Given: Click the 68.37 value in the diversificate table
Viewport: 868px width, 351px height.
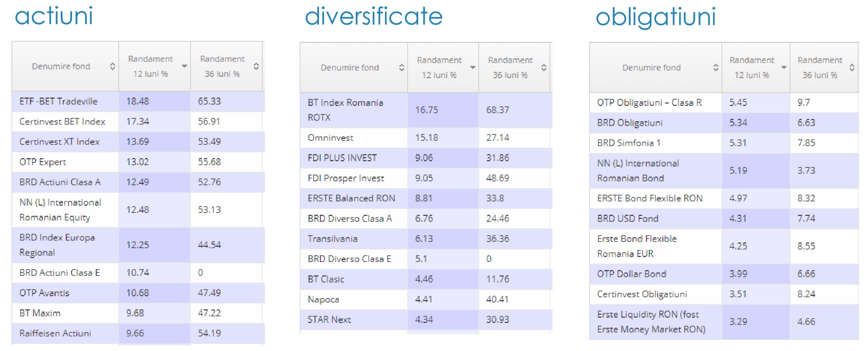Looking at the screenshot, I should coord(498,110).
